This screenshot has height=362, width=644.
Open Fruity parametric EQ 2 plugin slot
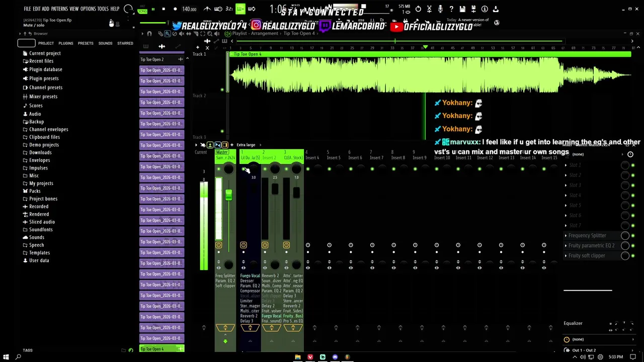point(591,246)
